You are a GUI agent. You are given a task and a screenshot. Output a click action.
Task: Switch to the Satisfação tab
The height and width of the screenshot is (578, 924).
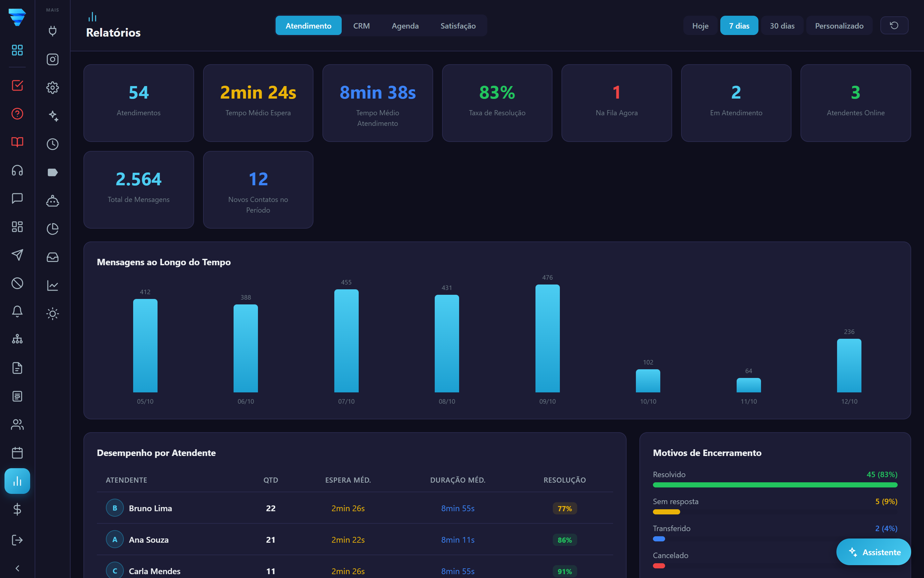tap(458, 26)
